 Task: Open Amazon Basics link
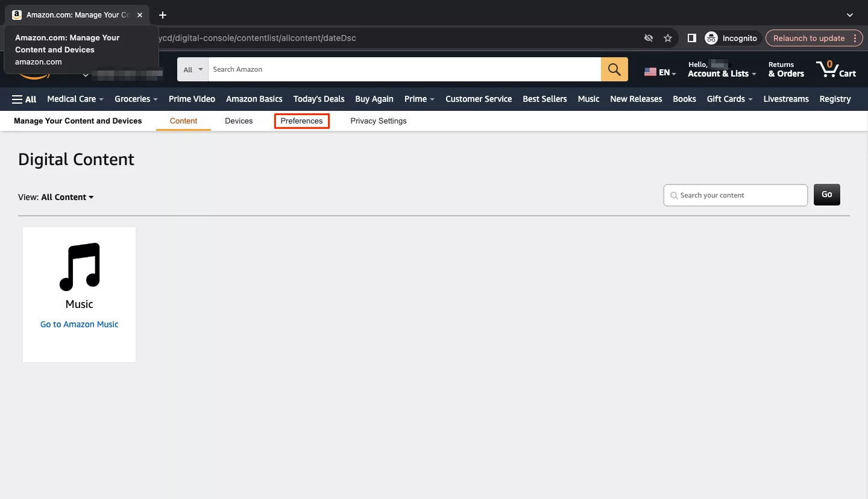[x=254, y=99]
